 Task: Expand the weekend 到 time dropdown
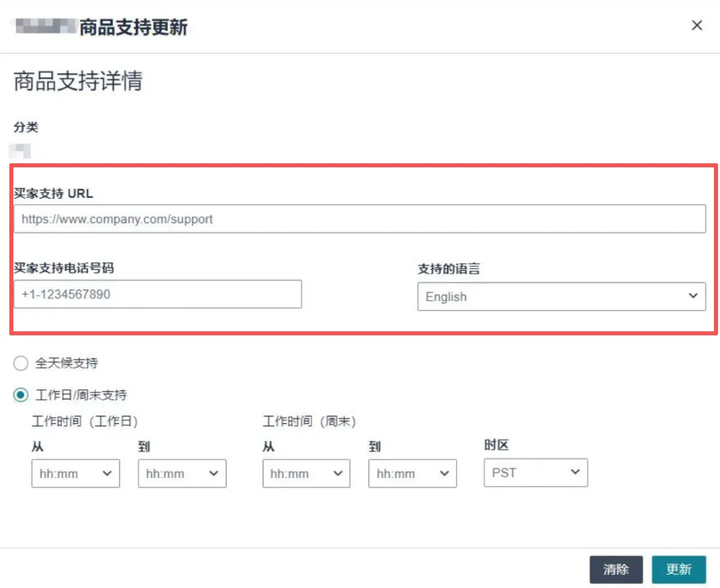412,473
